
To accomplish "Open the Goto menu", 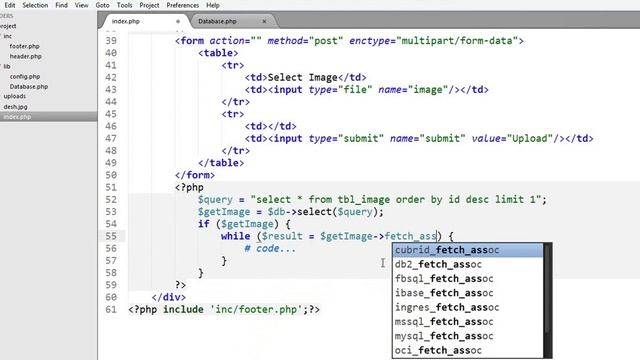I will tap(102, 5).
